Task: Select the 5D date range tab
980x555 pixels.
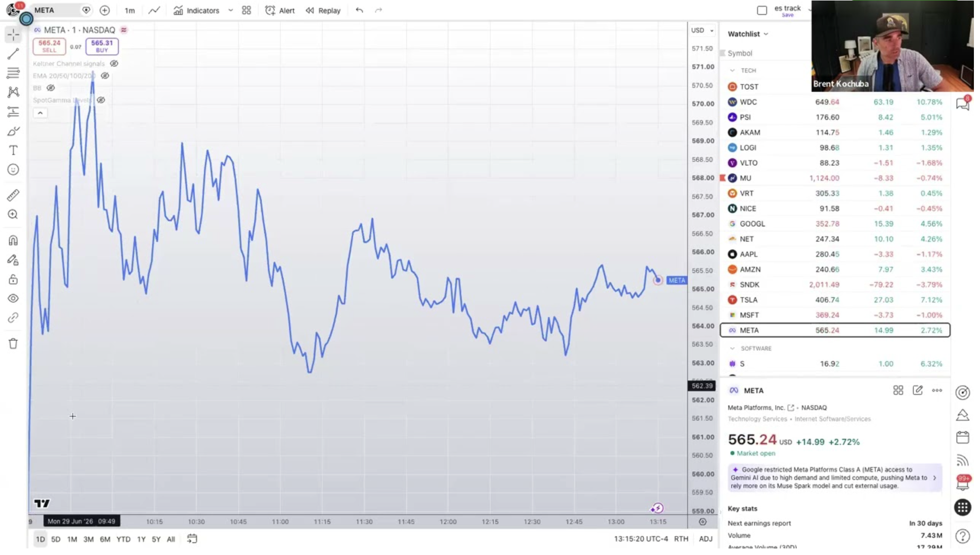Action: coord(56,539)
